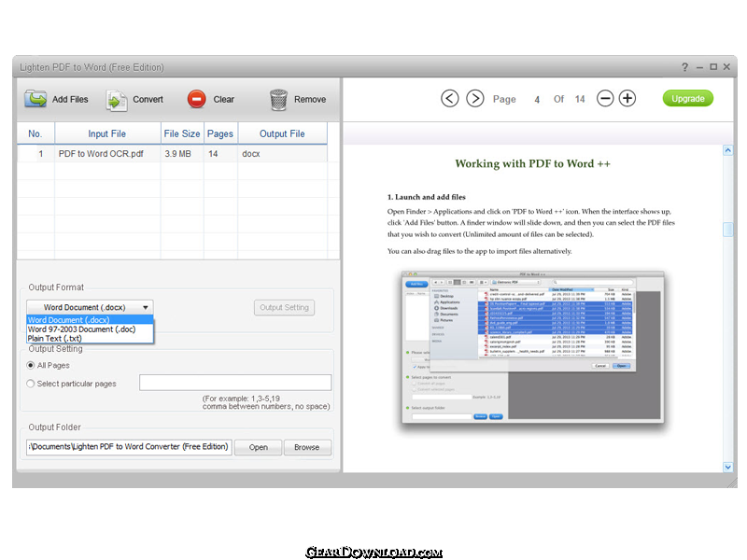Go to previous page with left arrow
747x560 pixels.
point(450,99)
